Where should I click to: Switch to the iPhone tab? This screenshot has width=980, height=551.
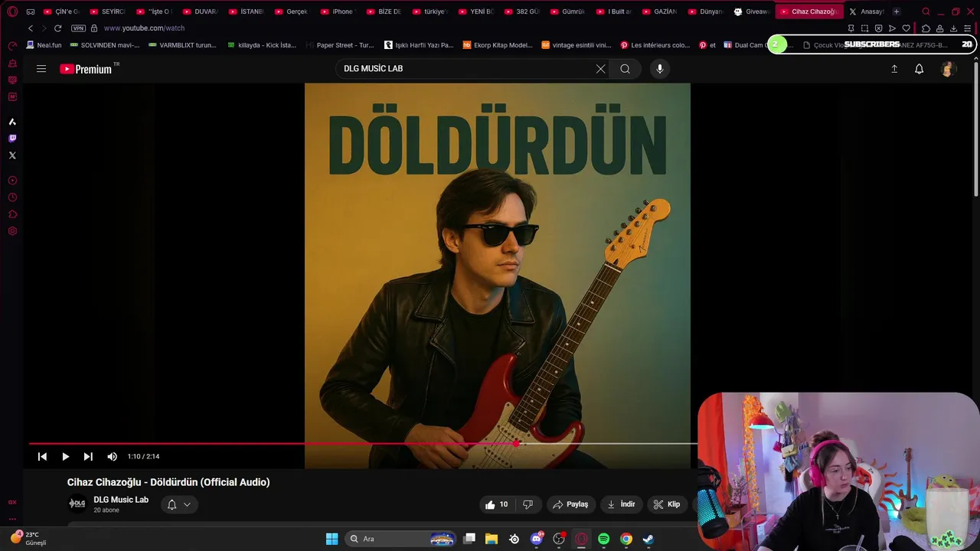(x=338, y=11)
